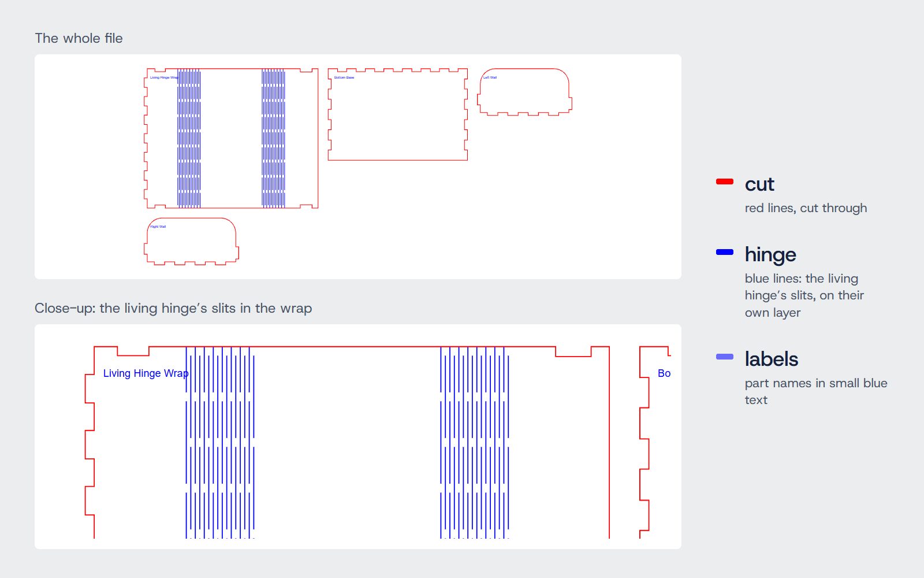Select the 'labels' legend title
The image size is (924, 578).
[772, 359]
